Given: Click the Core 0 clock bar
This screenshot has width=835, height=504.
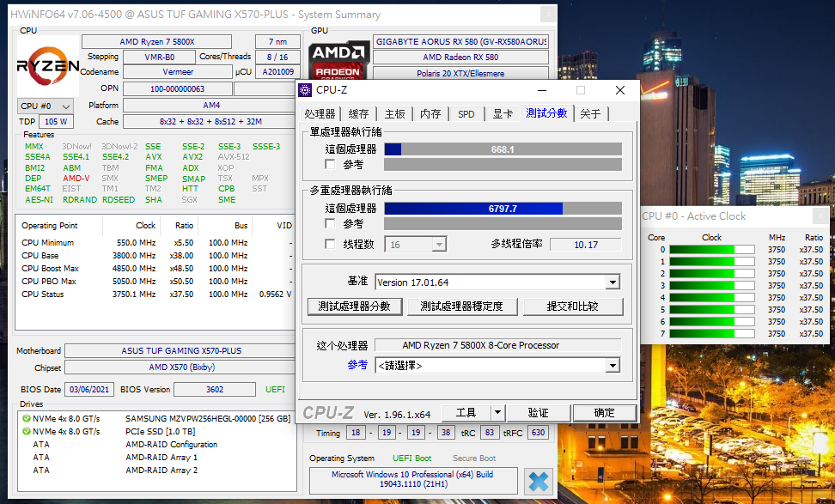Looking at the screenshot, I should tap(712, 250).
